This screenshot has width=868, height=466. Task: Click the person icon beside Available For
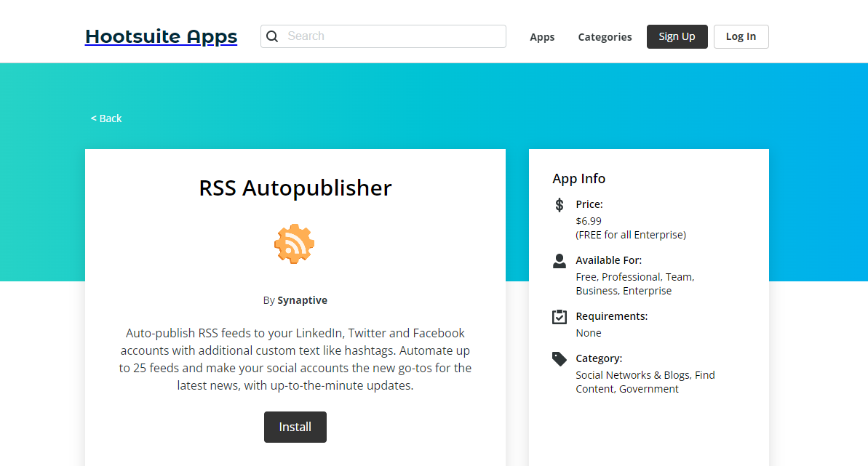[x=559, y=261]
